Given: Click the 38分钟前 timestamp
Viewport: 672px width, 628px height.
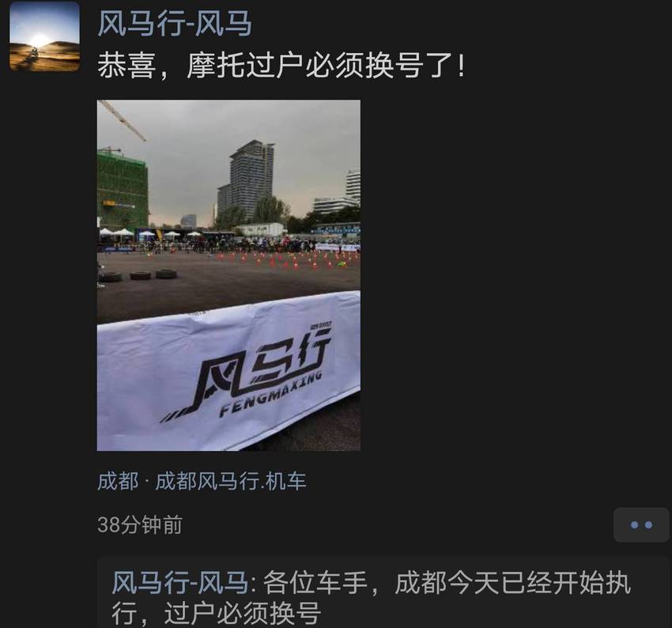Looking at the screenshot, I should click(140, 524).
